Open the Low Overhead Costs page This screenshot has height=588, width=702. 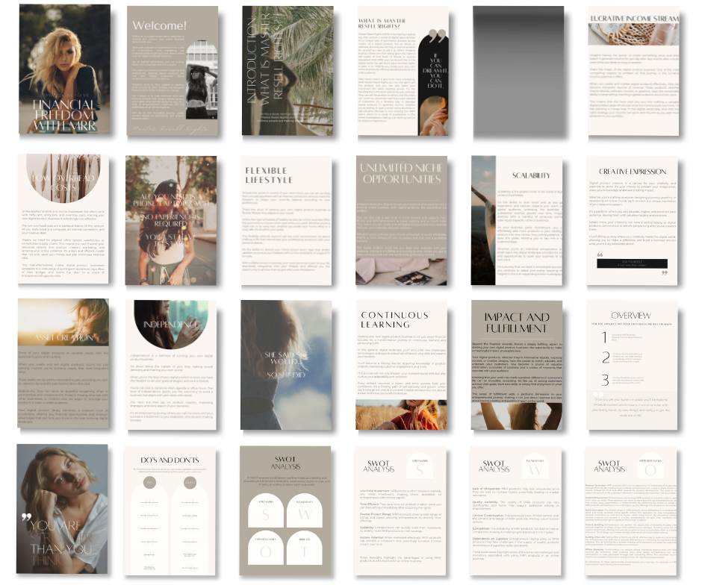pyautogui.click(x=63, y=219)
